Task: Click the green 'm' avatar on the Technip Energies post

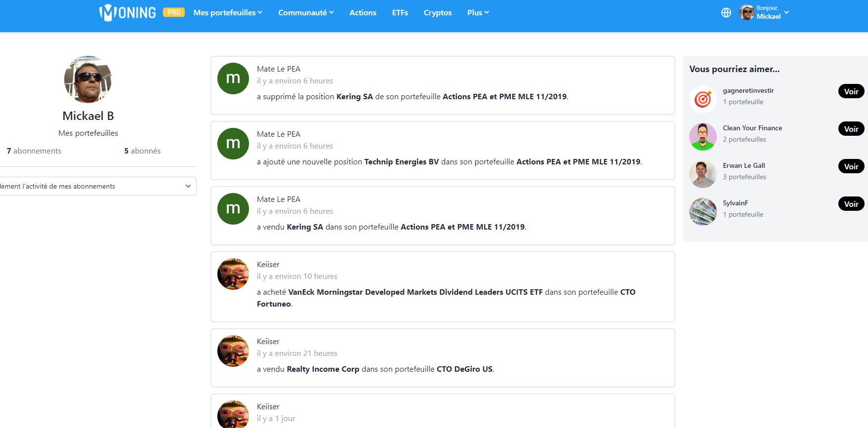Action: pyautogui.click(x=233, y=144)
